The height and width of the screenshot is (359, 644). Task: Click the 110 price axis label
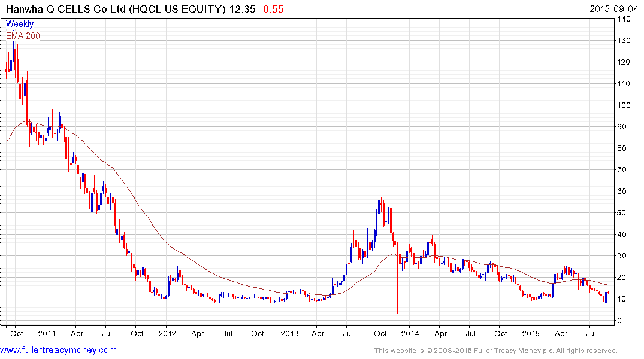pyautogui.click(x=624, y=83)
